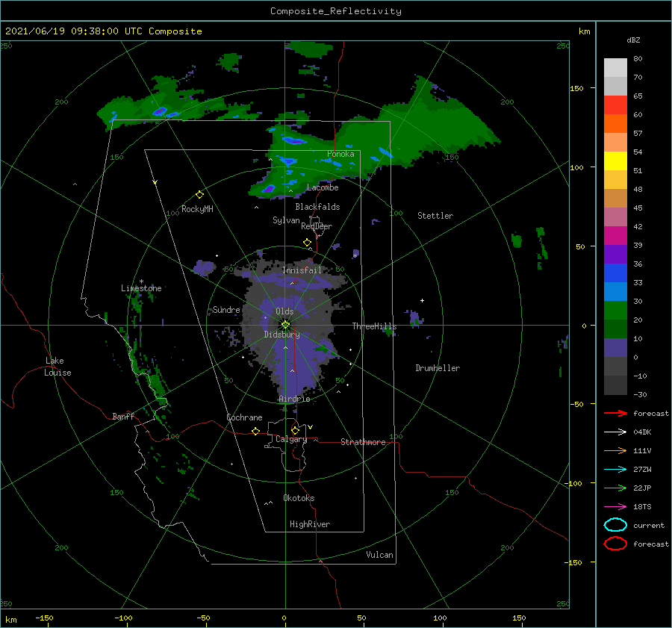Click the Airdrie label
This screenshot has height=628, width=672.
tap(294, 399)
